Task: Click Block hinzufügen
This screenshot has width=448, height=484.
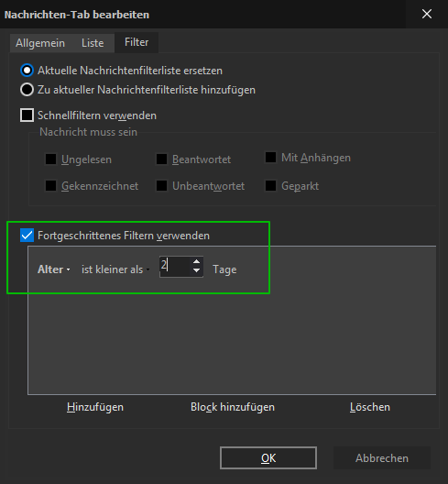Action: point(233,407)
